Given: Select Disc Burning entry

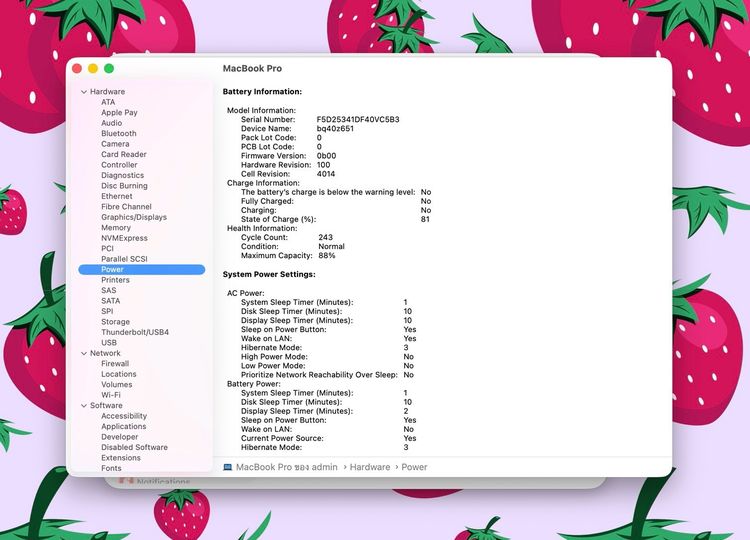Looking at the screenshot, I should [x=124, y=186].
